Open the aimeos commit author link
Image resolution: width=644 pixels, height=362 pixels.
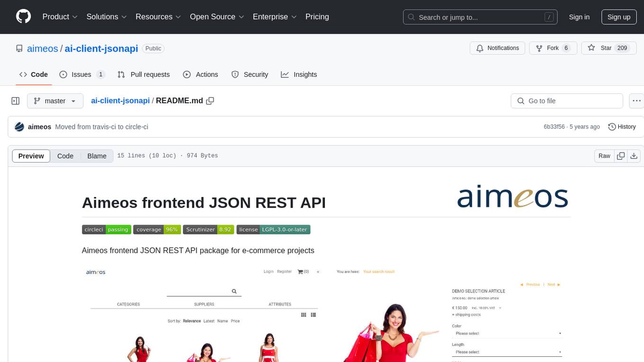pos(40,127)
